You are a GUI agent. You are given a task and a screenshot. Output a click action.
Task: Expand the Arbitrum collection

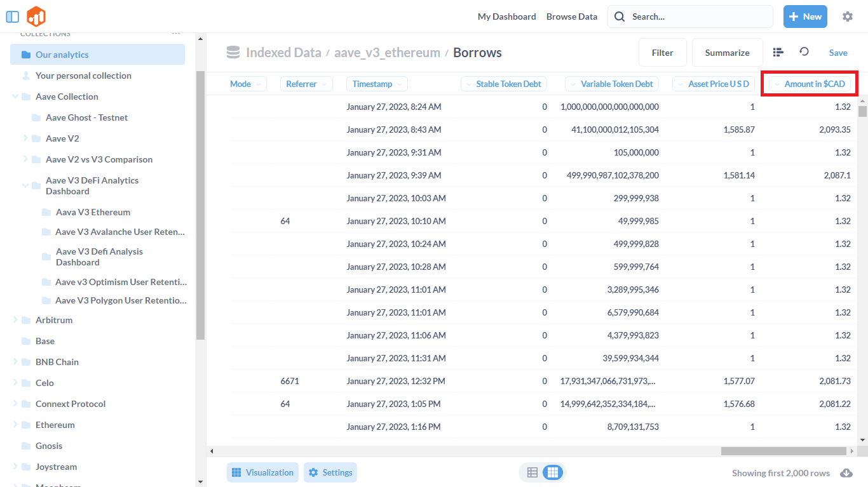coord(15,320)
